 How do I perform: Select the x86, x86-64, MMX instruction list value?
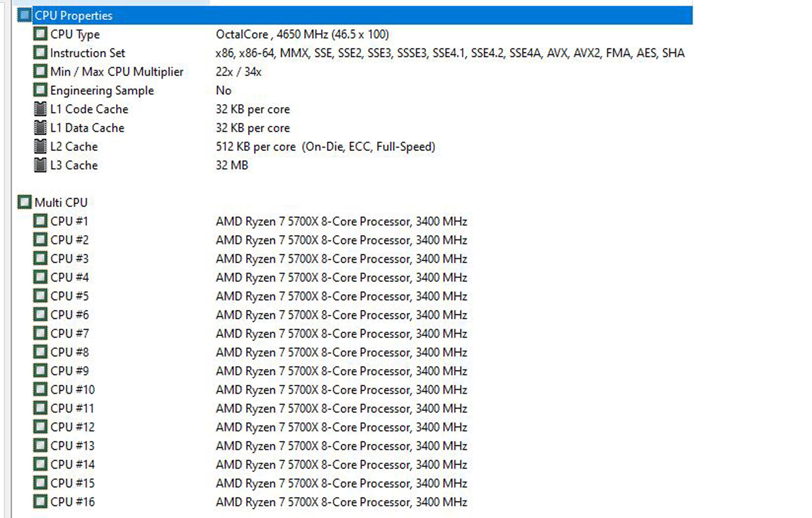[450, 53]
